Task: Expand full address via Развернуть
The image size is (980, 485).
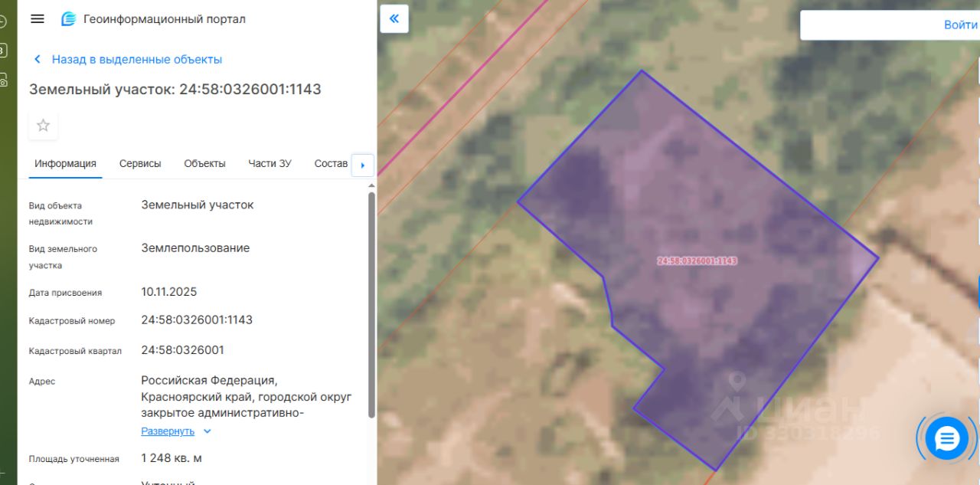Action: click(168, 431)
